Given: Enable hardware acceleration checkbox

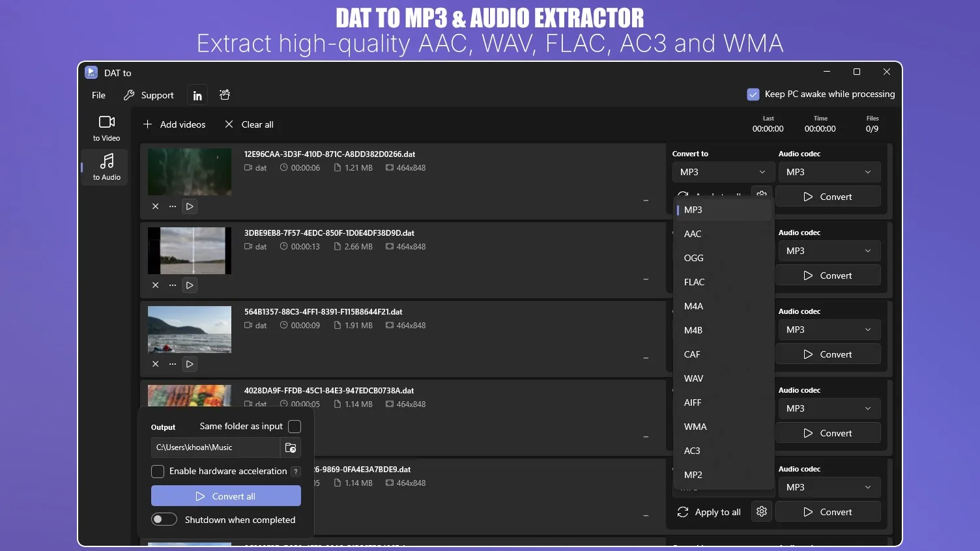Looking at the screenshot, I should point(158,471).
